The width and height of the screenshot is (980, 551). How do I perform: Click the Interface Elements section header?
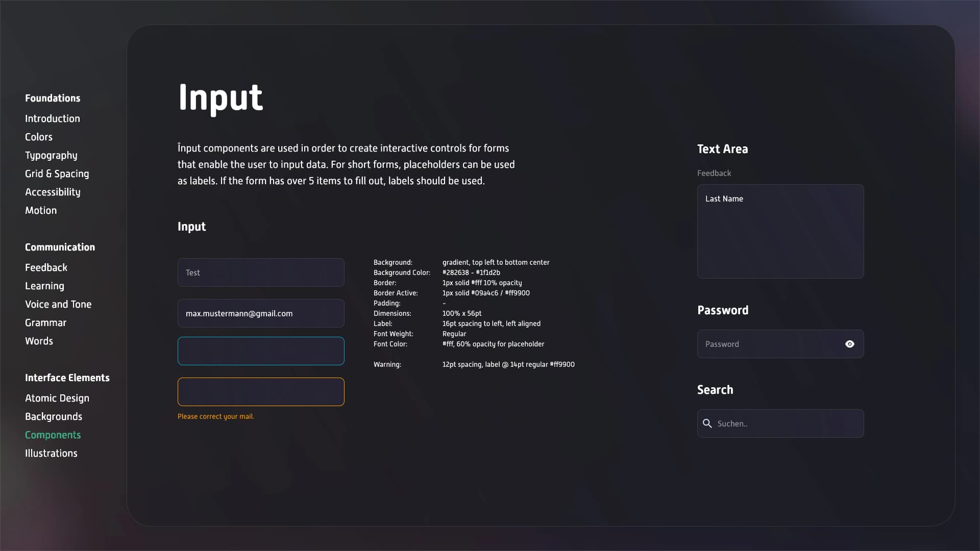pos(67,378)
